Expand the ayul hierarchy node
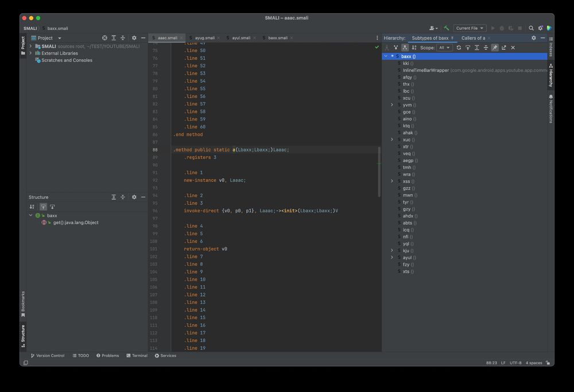Viewport: 574px width, 392px height. point(392,258)
